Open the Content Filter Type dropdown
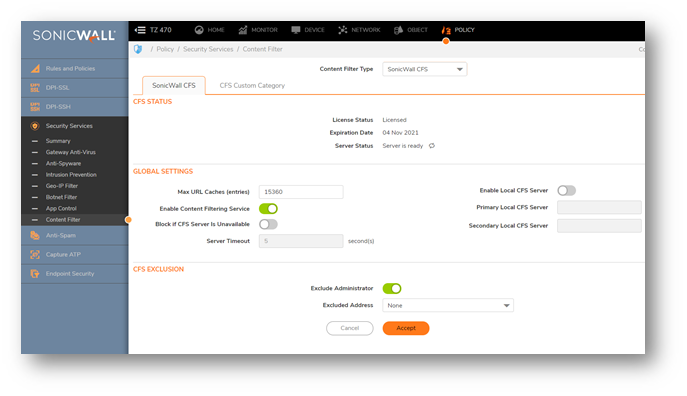The height and width of the screenshot is (396, 687). [425, 69]
